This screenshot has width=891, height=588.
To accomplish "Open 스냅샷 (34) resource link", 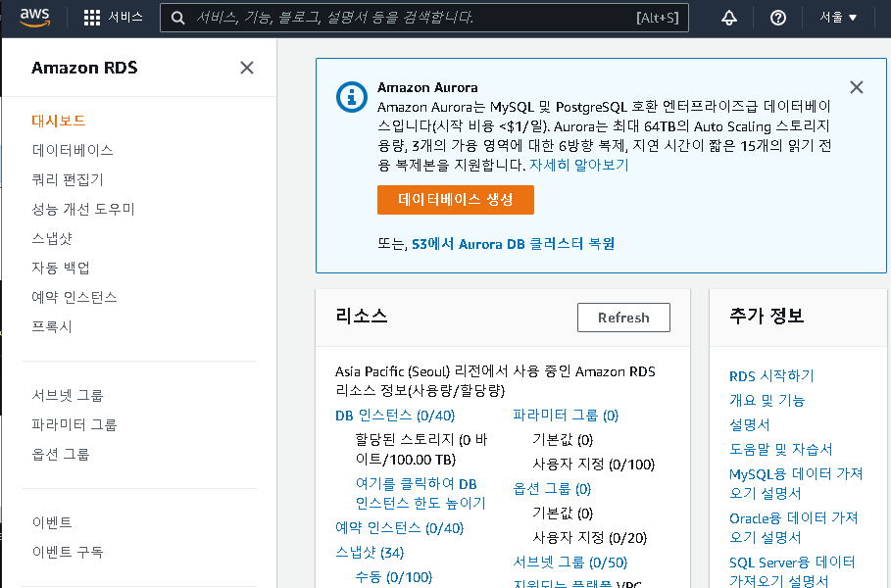I will [370, 552].
